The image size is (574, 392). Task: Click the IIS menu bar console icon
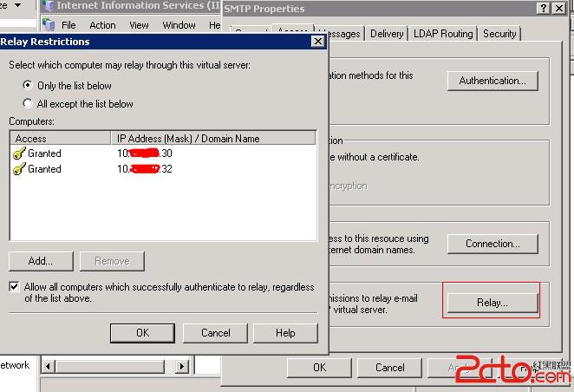point(49,24)
